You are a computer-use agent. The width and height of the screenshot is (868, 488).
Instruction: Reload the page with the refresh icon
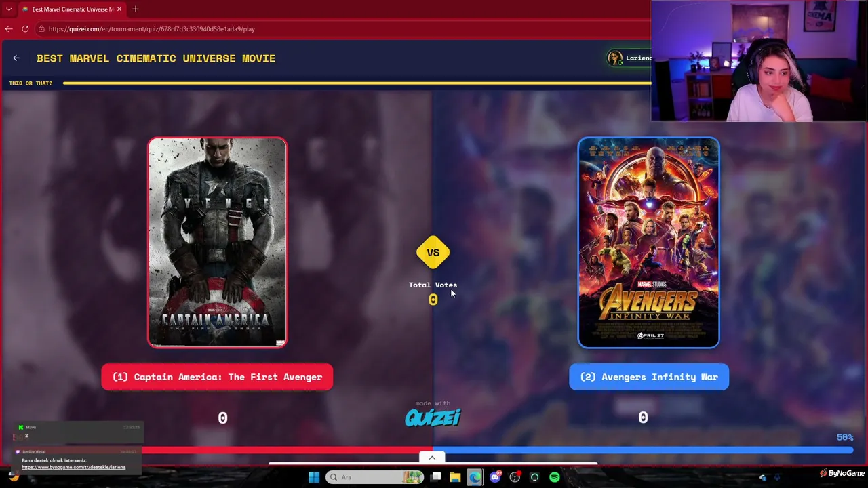tap(25, 29)
